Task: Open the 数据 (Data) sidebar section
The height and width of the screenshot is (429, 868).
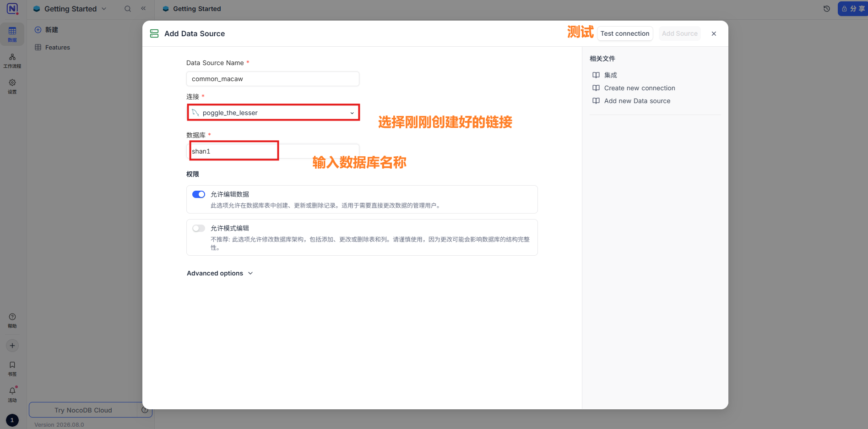Action: coord(12,34)
